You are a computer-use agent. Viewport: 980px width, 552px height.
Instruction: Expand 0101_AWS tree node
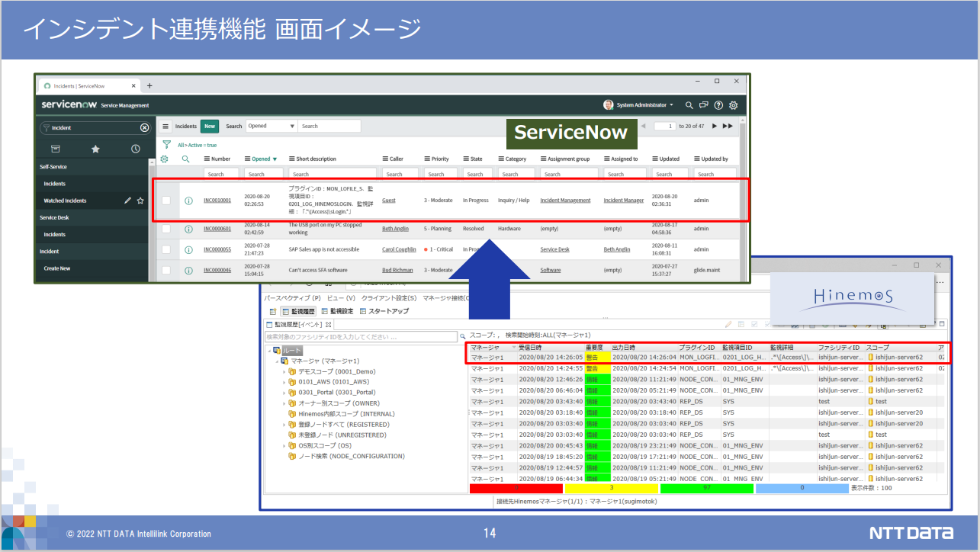pos(284,383)
